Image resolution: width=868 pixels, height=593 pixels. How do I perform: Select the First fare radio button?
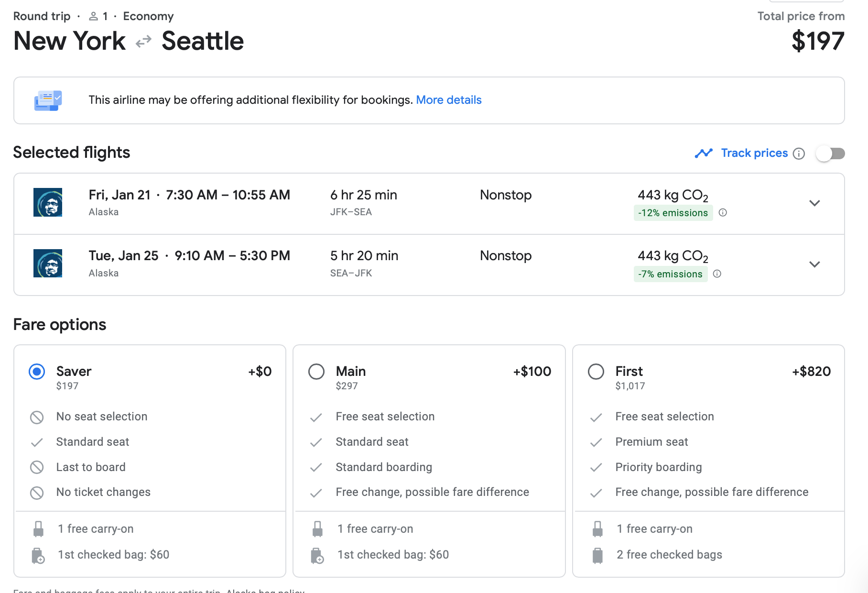pos(596,372)
